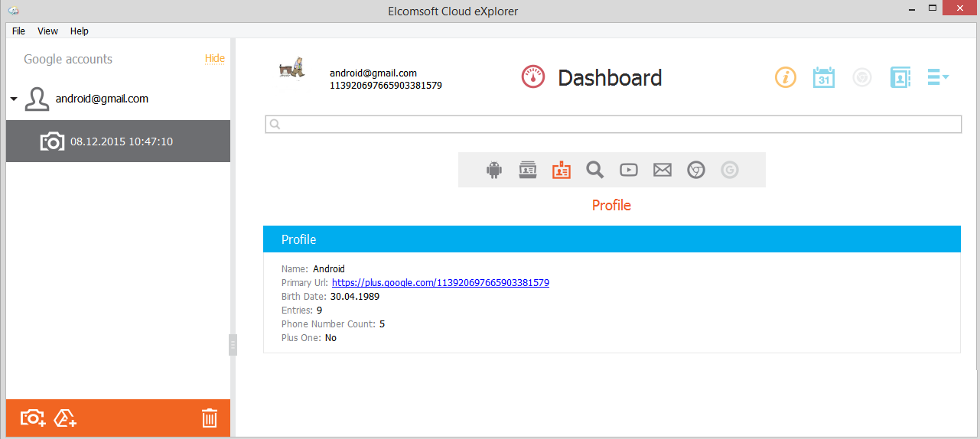The width and height of the screenshot is (980, 439).
Task: Open the plus.google.com profile URL link
Action: pos(441,282)
